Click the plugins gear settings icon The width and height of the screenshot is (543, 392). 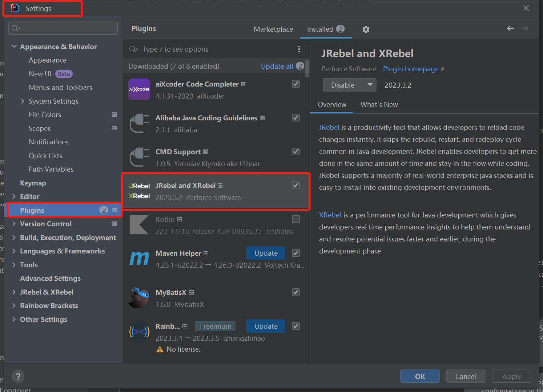pos(366,29)
